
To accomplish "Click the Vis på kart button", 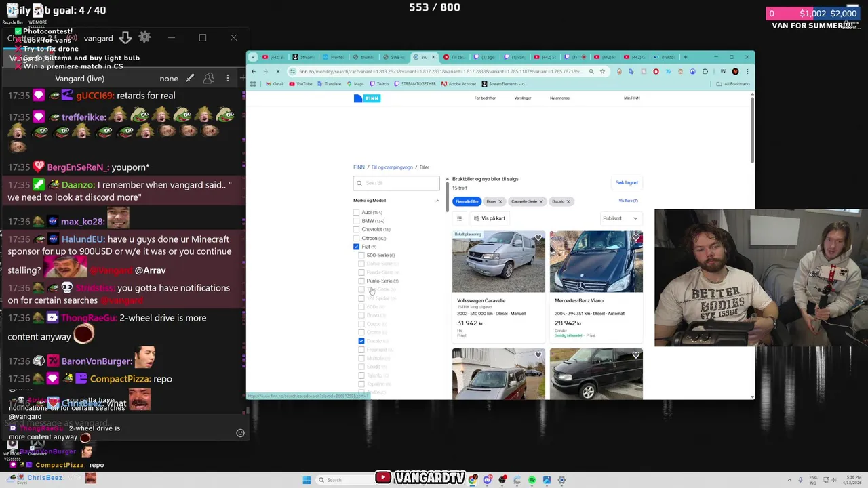I will pyautogui.click(x=489, y=218).
